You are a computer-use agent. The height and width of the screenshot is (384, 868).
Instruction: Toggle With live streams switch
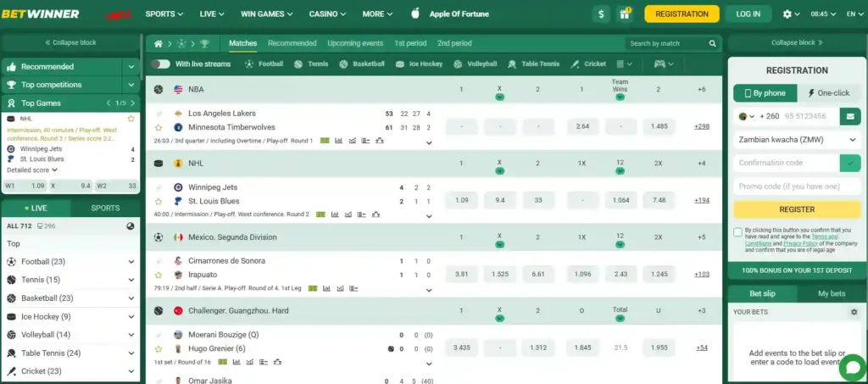tap(160, 64)
